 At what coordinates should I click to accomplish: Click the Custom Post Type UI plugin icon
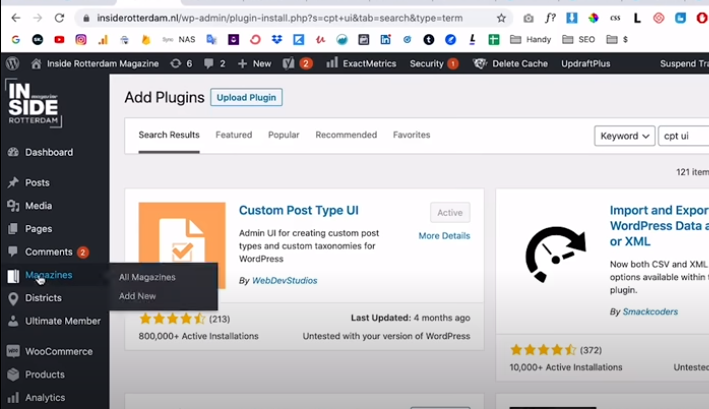(x=181, y=246)
